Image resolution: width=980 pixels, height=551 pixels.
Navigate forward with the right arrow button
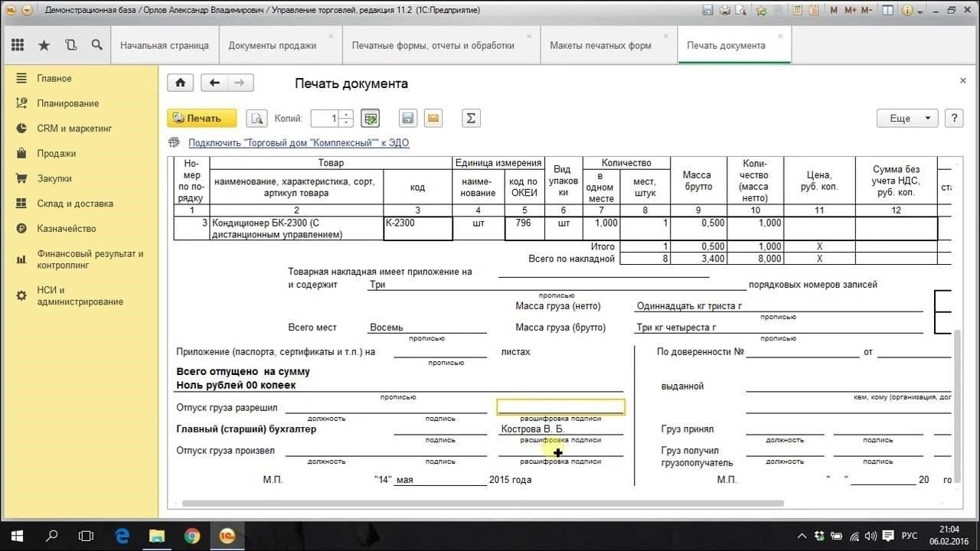[x=240, y=83]
